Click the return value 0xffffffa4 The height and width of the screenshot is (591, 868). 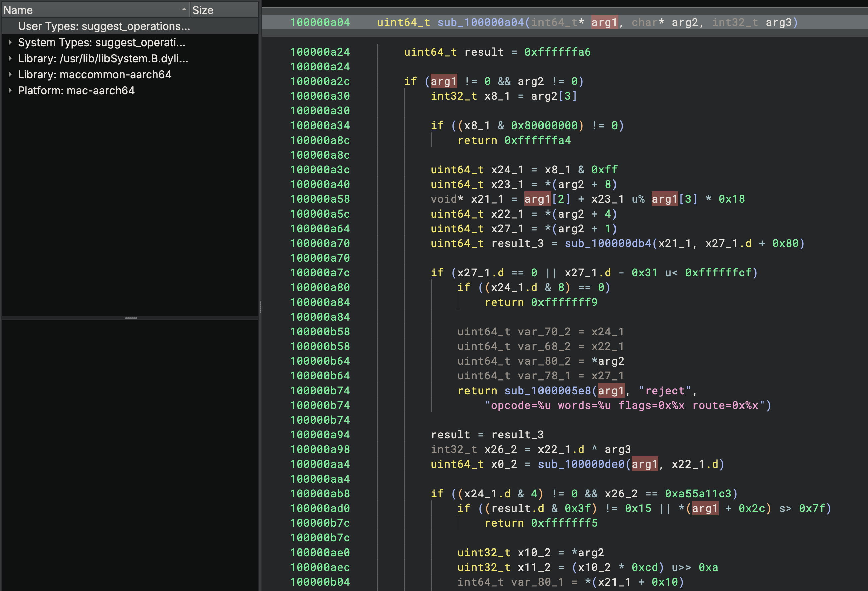[537, 140]
